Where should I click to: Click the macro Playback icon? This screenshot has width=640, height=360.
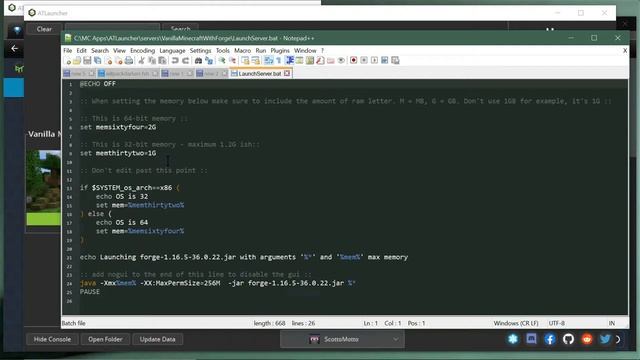pos(374,60)
